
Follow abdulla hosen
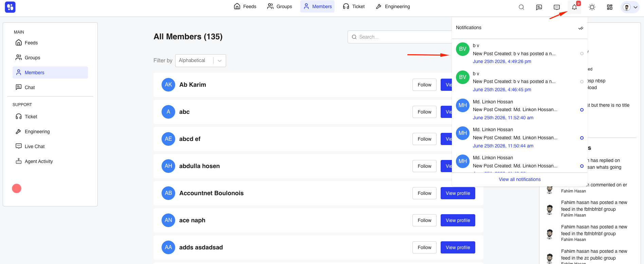tap(424, 166)
